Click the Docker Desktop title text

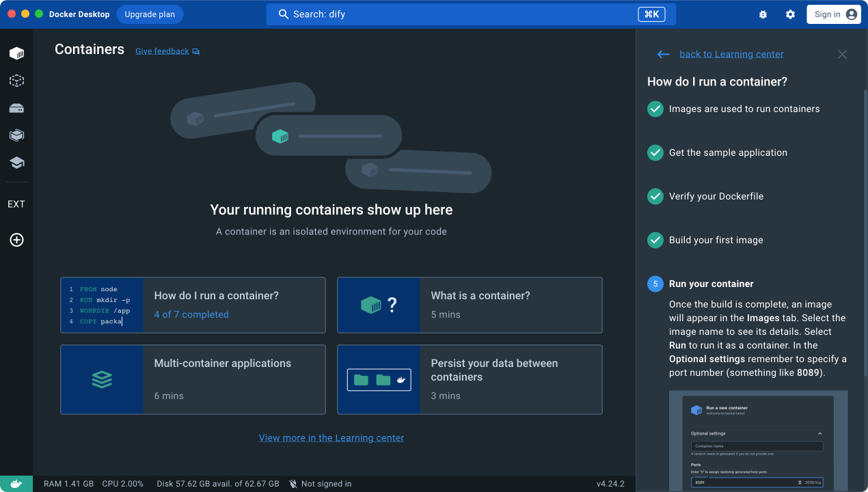[x=79, y=14]
